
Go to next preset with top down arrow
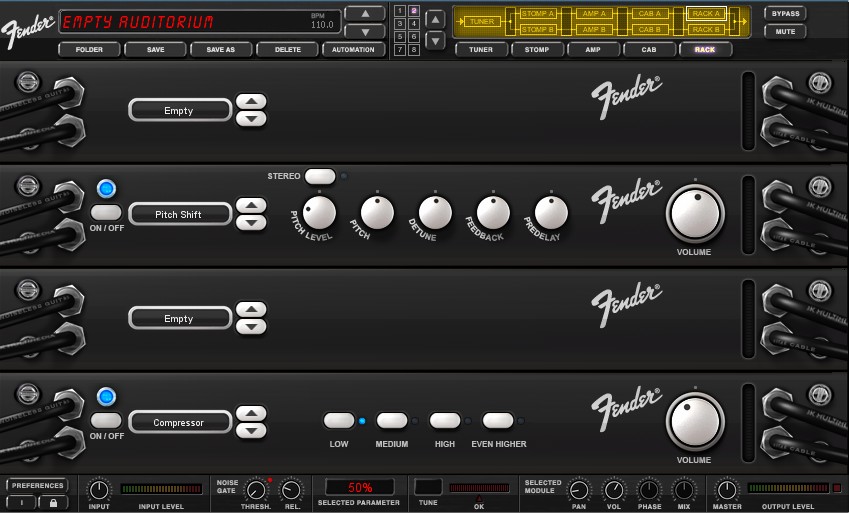365,32
